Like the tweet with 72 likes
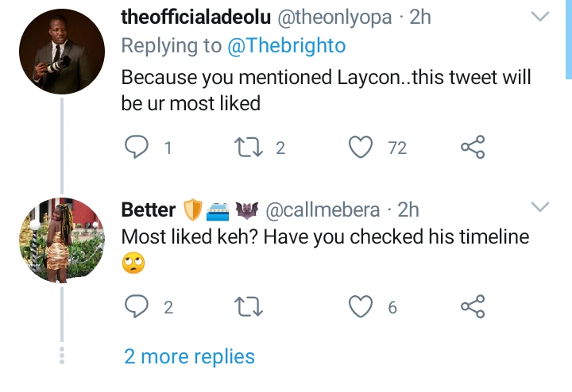Screen dimensions: 572x392 tap(361, 147)
